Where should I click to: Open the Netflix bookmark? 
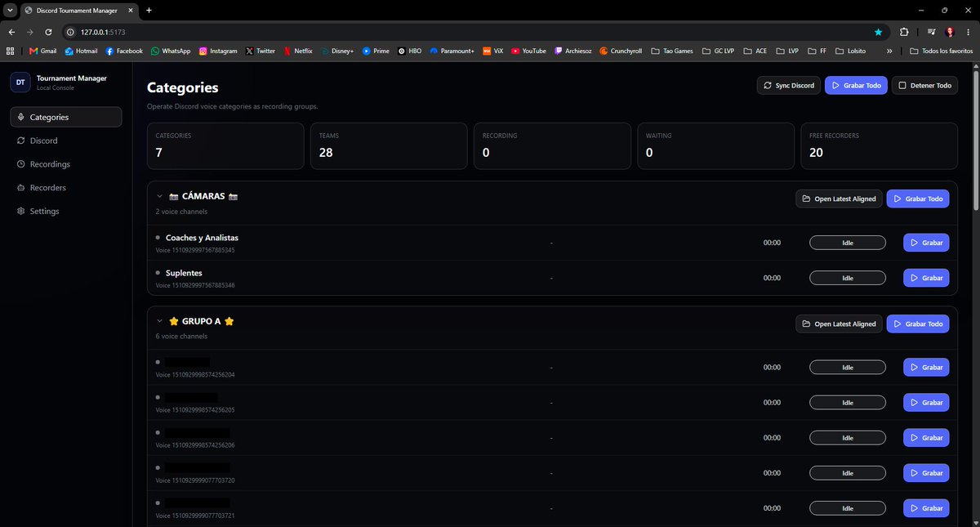(297, 51)
